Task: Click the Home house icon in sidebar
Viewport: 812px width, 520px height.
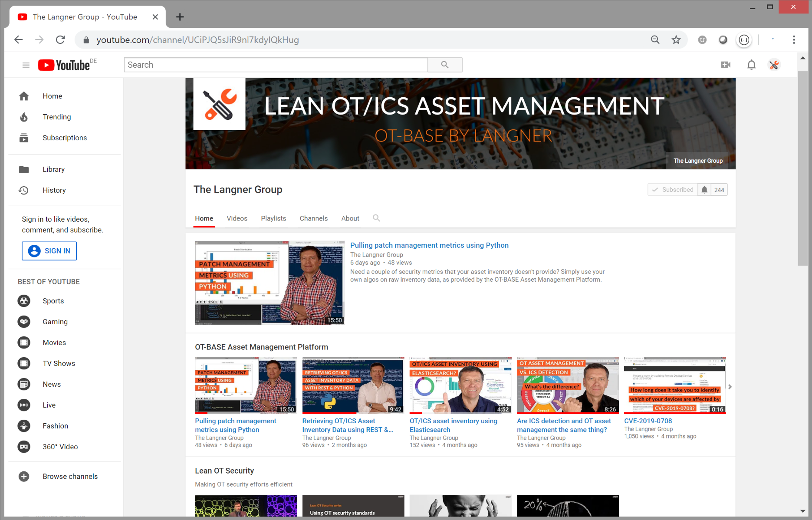Action: 24,96
